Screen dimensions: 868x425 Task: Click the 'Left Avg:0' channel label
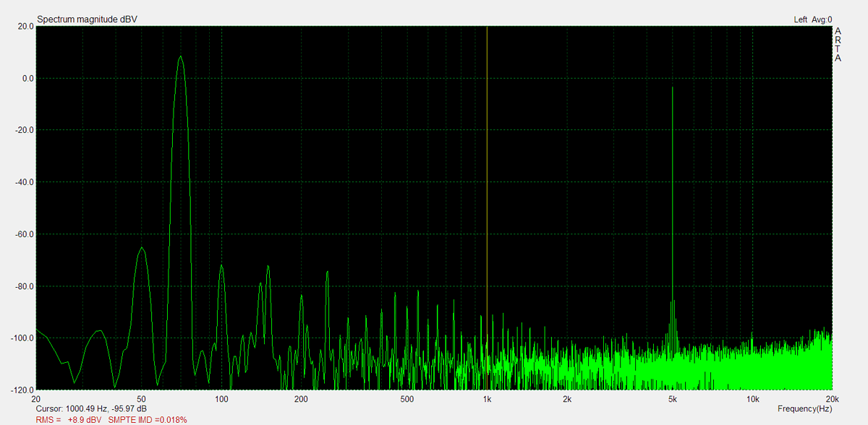(x=812, y=20)
